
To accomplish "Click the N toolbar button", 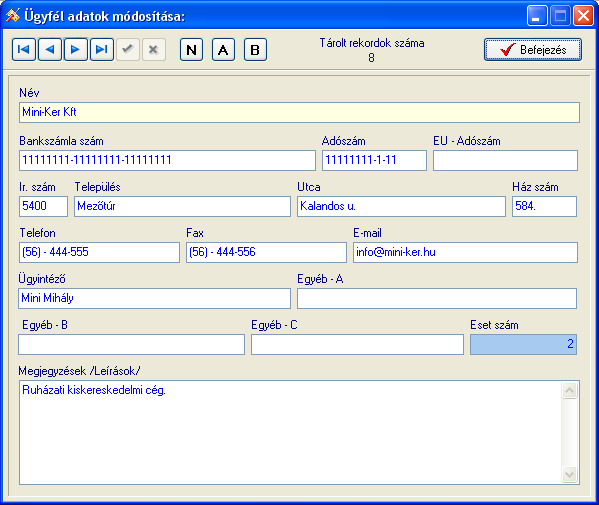I will click(x=191, y=50).
